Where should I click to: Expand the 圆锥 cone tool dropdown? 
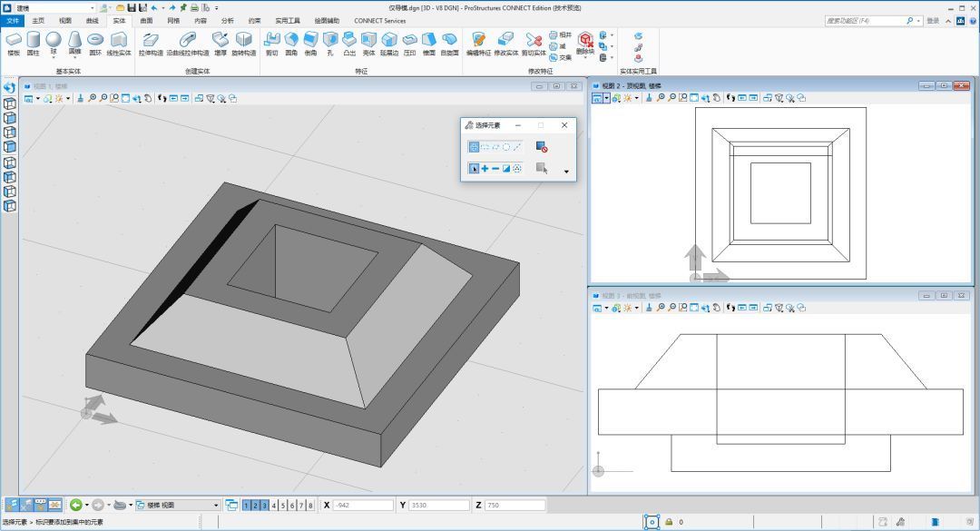click(75, 57)
